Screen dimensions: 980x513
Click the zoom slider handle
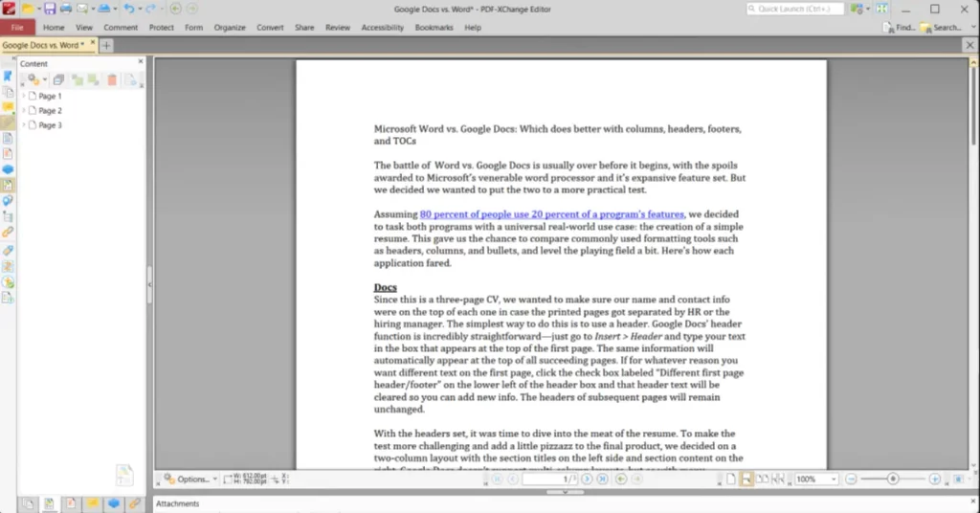coord(893,479)
